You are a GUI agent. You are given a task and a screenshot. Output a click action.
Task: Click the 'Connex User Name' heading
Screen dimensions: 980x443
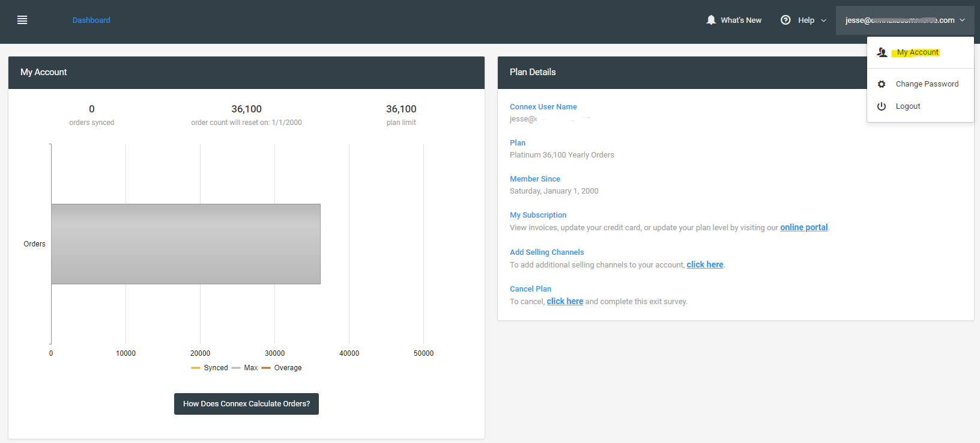click(543, 107)
